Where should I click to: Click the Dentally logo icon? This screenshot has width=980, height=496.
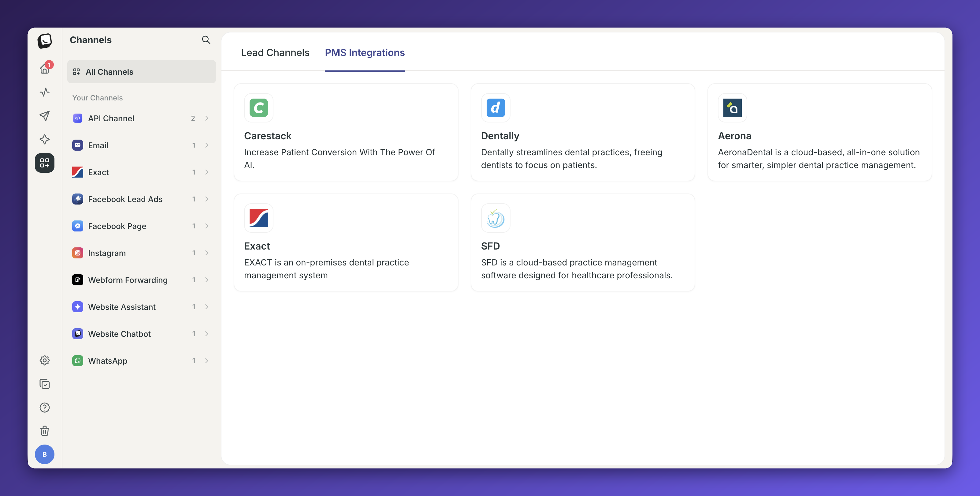[495, 108]
